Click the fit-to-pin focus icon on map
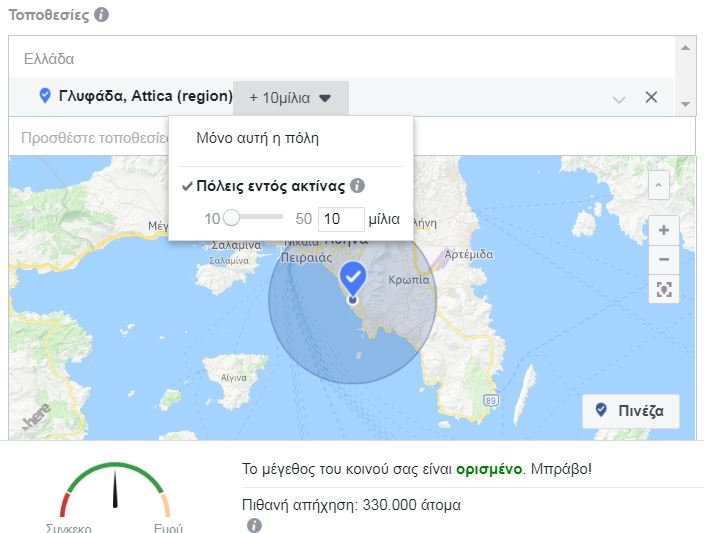The width and height of the screenshot is (704, 533). click(664, 290)
